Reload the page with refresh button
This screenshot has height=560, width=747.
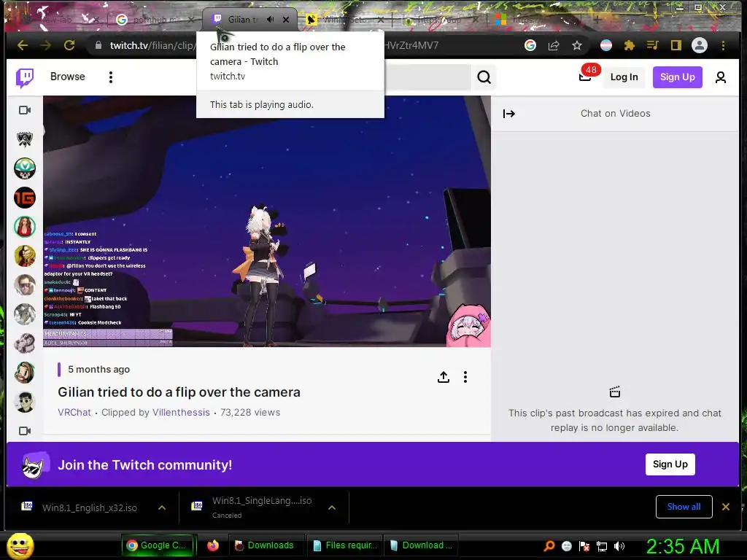(x=69, y=45)
